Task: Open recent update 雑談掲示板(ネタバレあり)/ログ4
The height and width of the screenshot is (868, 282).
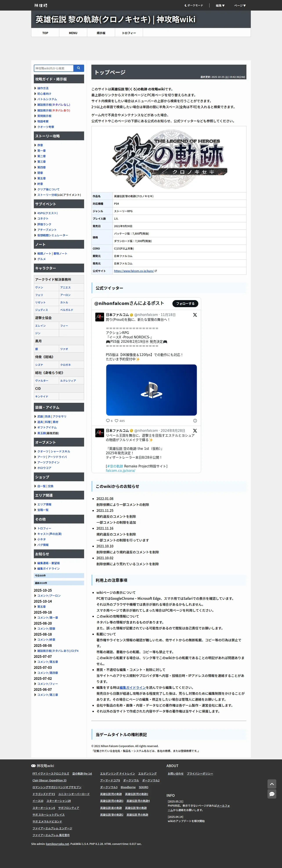Action: pos(58,651)
